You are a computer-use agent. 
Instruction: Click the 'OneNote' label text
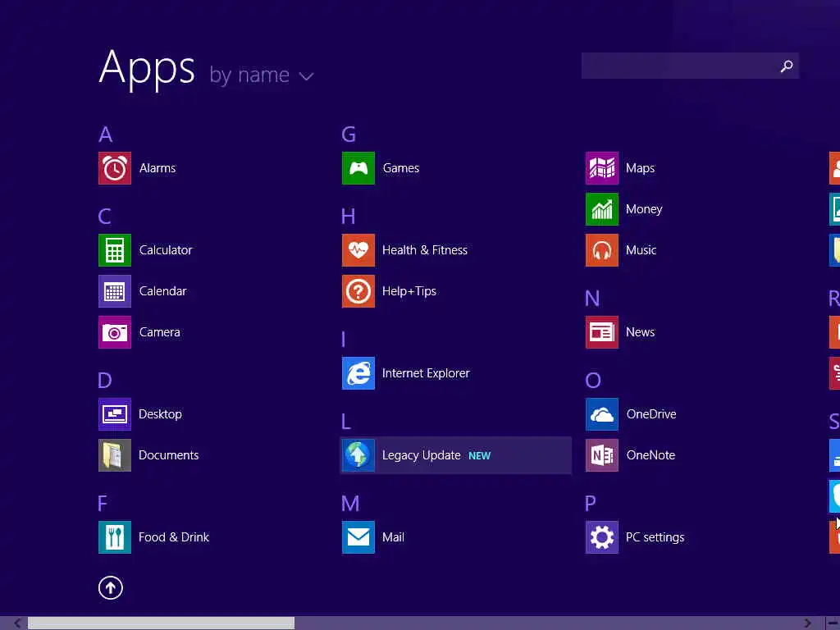(651, 455)
